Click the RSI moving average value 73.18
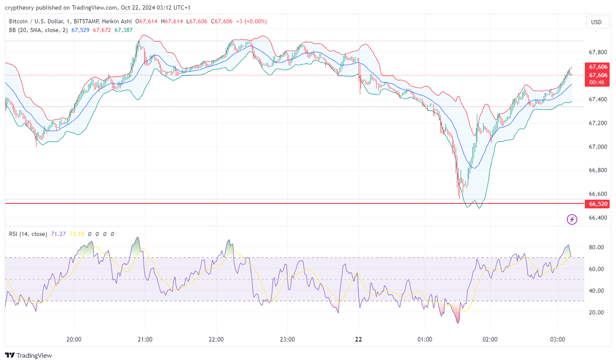 [x=77, y=234]
